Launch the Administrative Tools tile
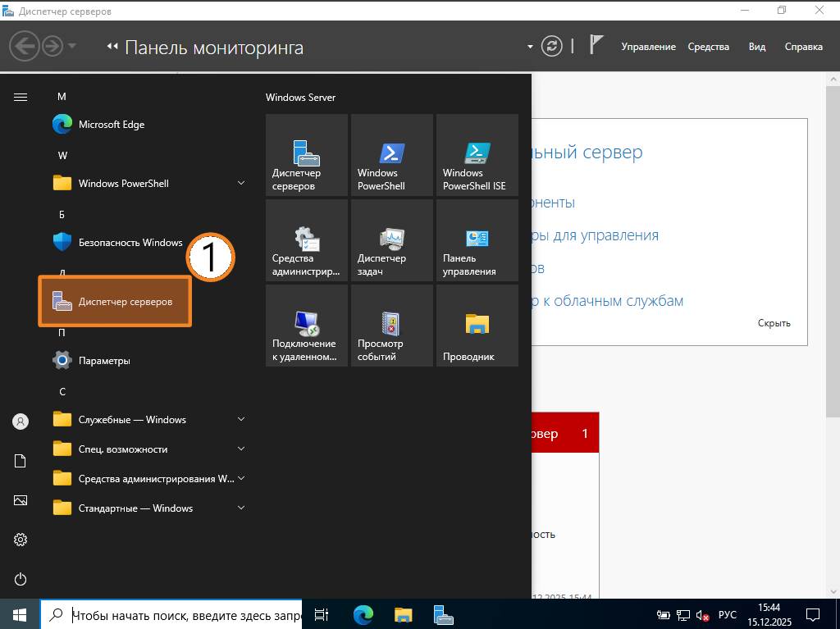Viewport: 840px width, 629px height. coord(306,241)
